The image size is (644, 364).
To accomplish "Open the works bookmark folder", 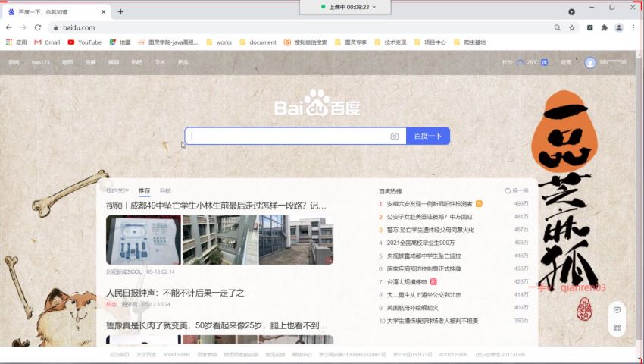I will (x=219, y=42).
